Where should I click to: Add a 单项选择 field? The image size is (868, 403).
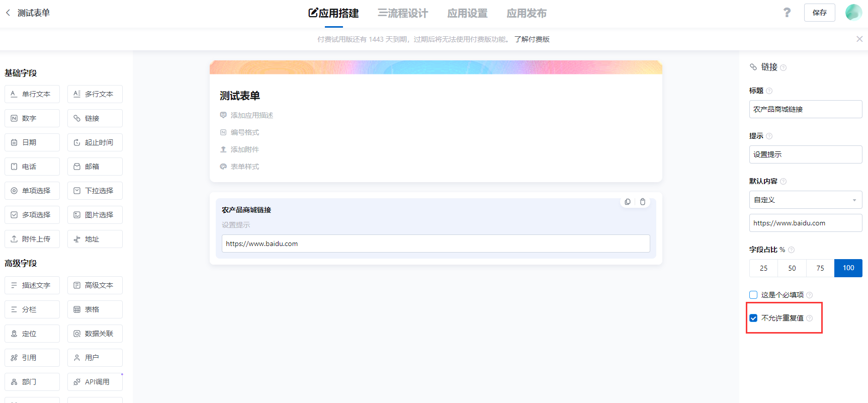32,191
